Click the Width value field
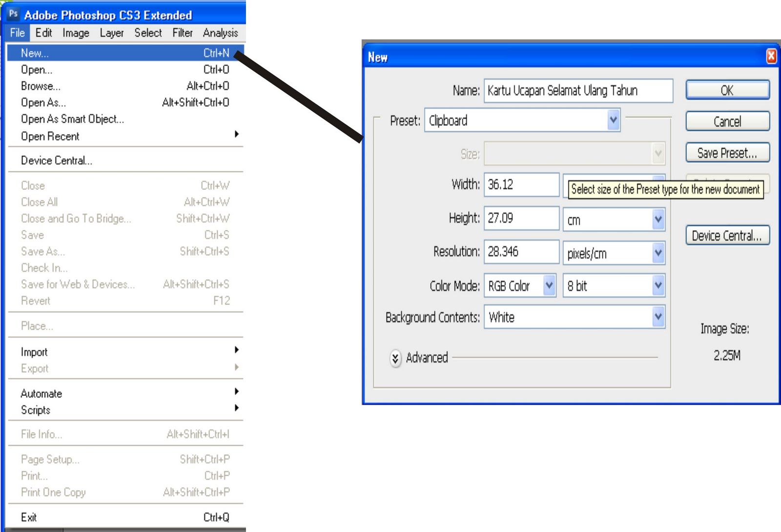 pos(521,184)
